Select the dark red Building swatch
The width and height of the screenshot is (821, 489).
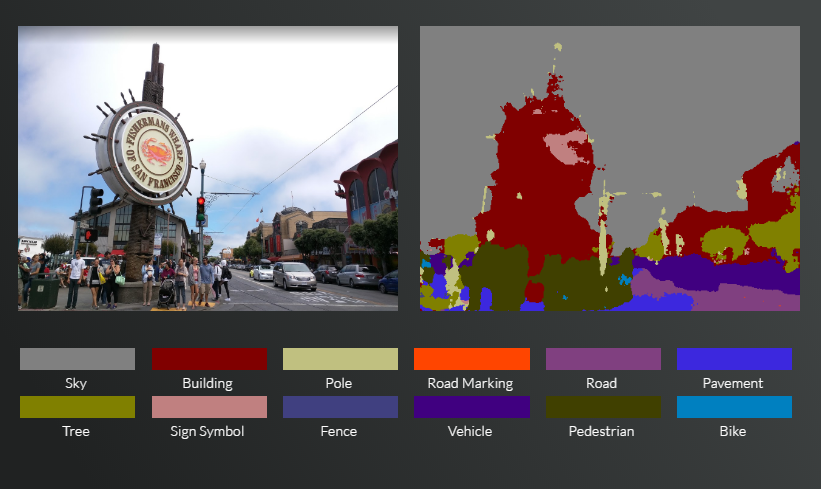click(209, 359)
